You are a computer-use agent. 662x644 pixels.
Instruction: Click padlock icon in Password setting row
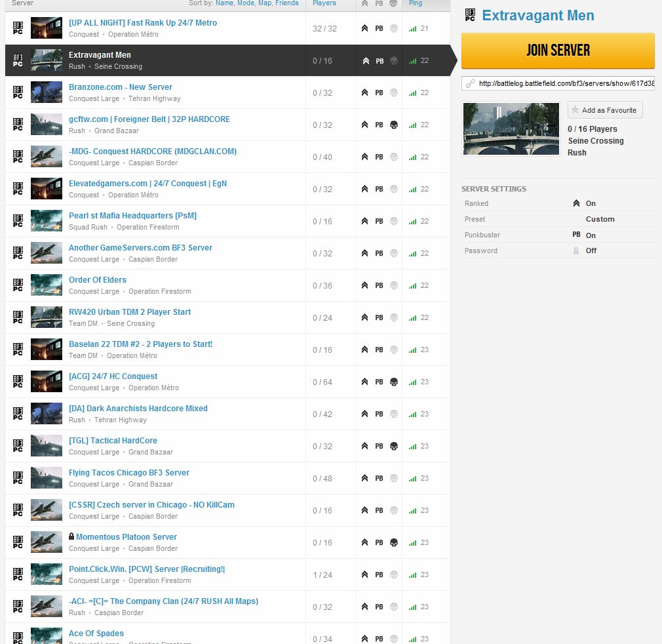(x=576, y=251)
